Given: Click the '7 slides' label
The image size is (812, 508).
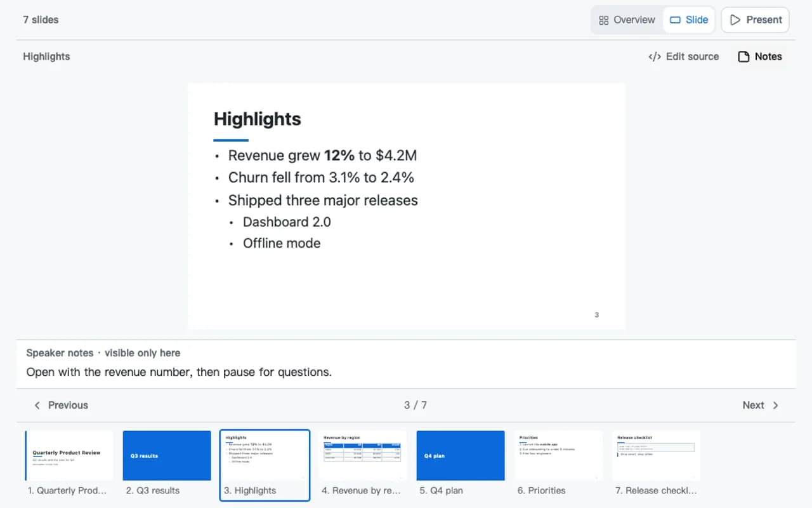Looking at the screenshot, I should coord(41,20).
